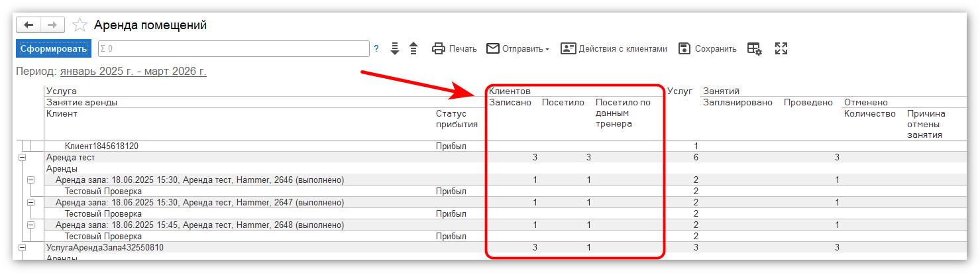980x273 pixels.
Task: Go back with the left arrow button
Action: [28, 25]
